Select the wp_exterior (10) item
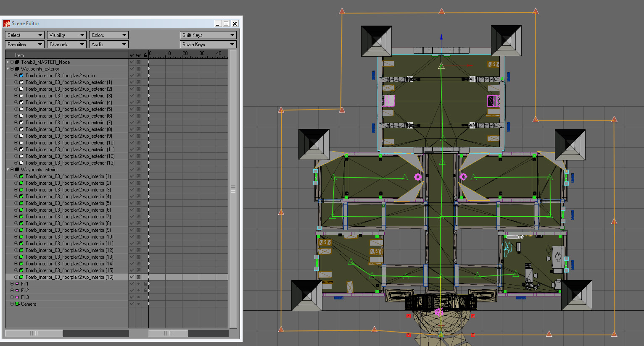Viewport: 644px width, 346px height. [70, 143]
